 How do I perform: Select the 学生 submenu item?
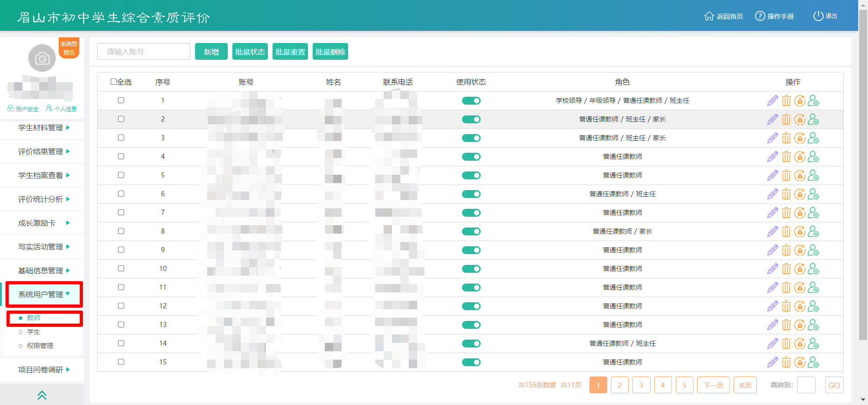(34, 332)
